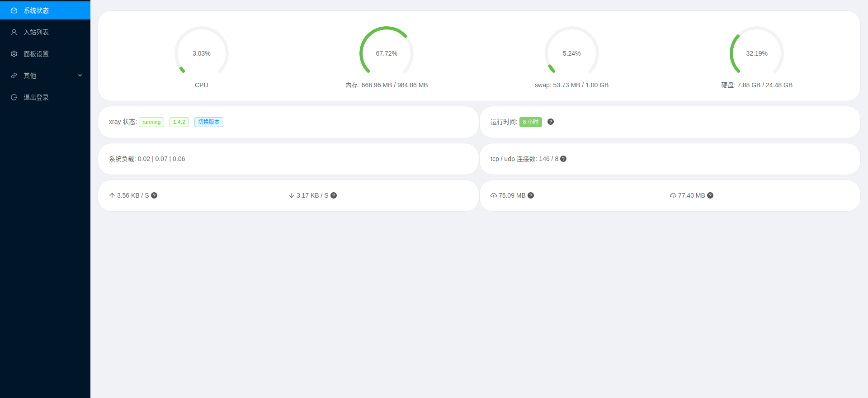
Task: Click the xray running status tag
Action: pyautogui.click(x=151, y=122)
